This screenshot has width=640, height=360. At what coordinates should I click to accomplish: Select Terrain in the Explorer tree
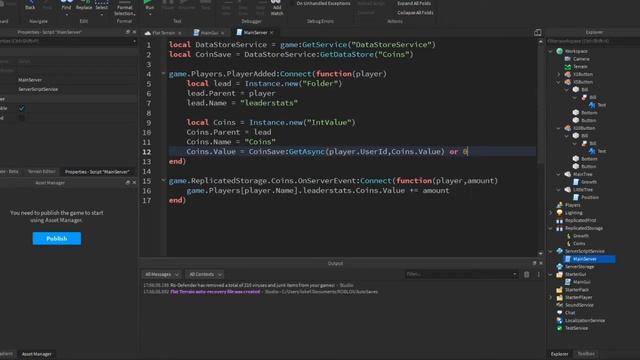(x=580, y=67)
